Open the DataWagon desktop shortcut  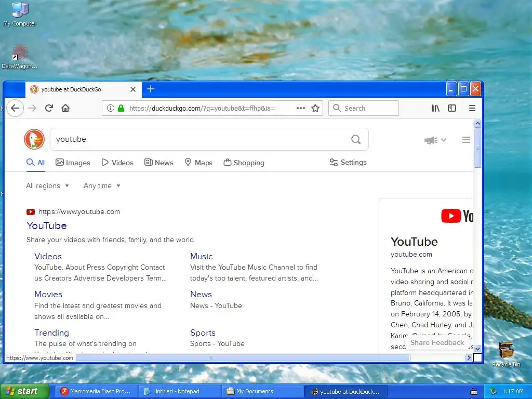(x=19, y=57)
